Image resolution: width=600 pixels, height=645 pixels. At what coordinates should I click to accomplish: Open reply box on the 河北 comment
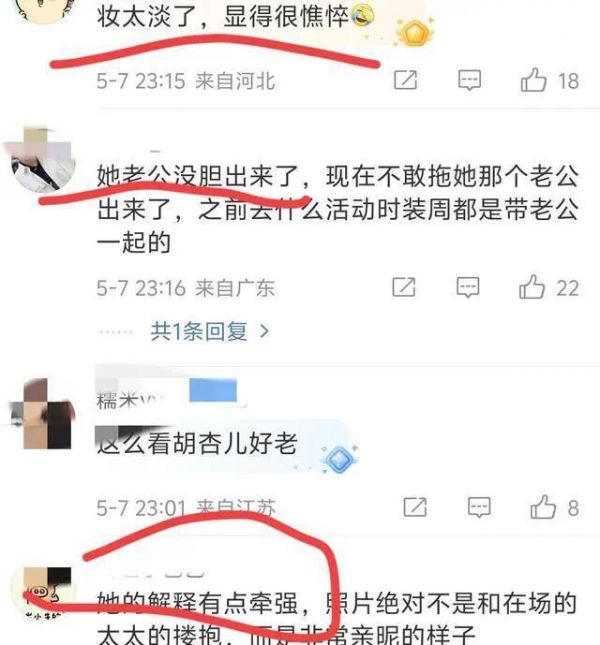[470, 80]
